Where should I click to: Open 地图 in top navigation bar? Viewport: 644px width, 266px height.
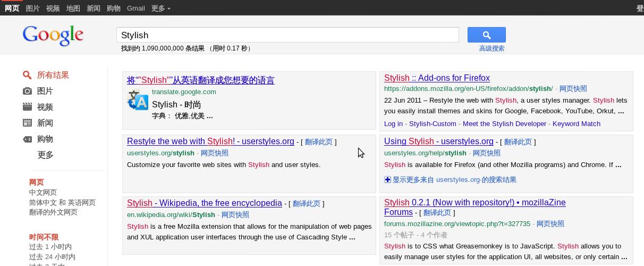[73, 8]
